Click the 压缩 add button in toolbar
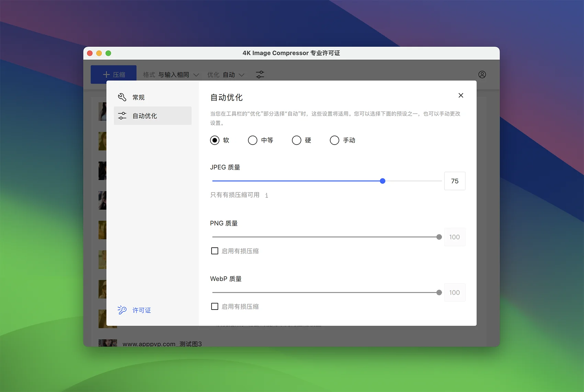584x392 pixels. coord(114,75)
